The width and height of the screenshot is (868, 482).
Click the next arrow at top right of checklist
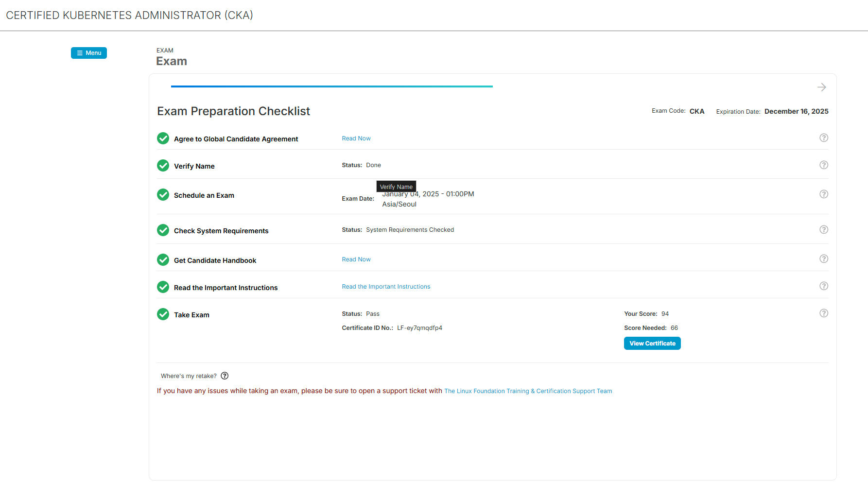pos(822,87)
